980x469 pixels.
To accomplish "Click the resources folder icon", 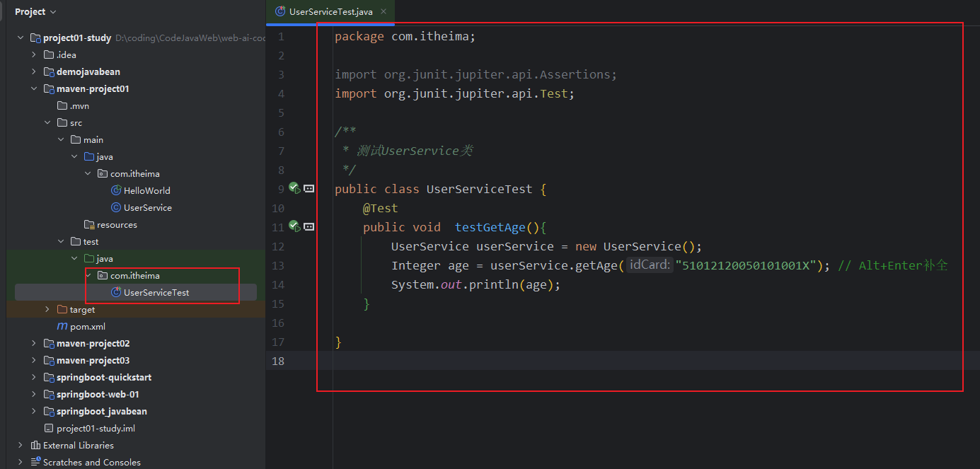I will pos(89,224).
